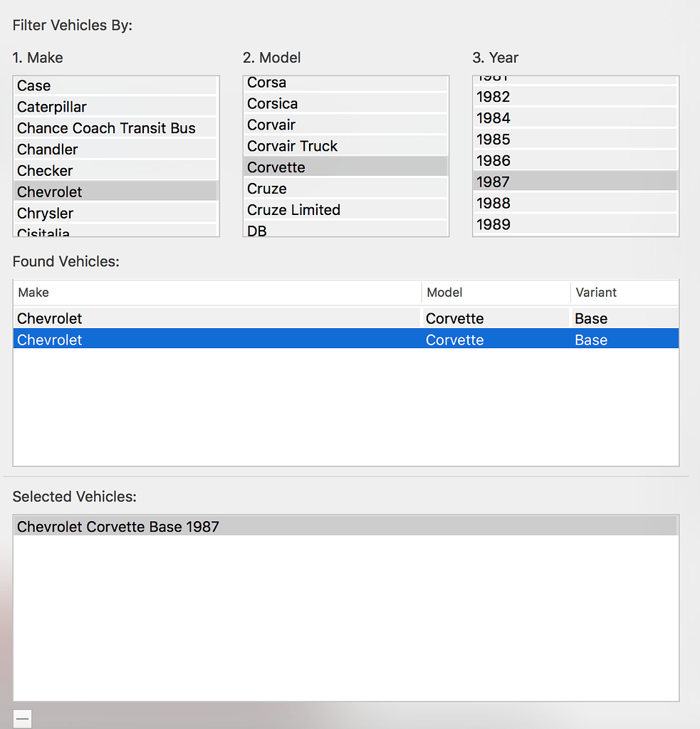This screenshot has height=729, width=700.
Task: Select DB in the Model list
Action: (345, 229)
